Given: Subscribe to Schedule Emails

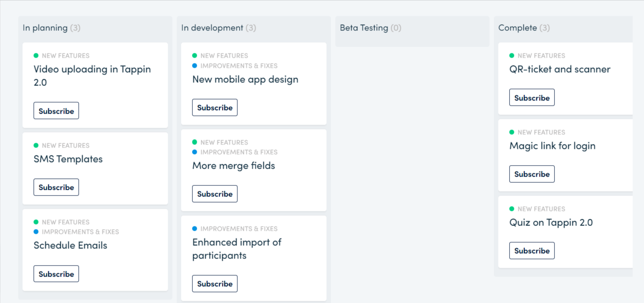Looking at the screenshot, I should [x=56, y=273].
